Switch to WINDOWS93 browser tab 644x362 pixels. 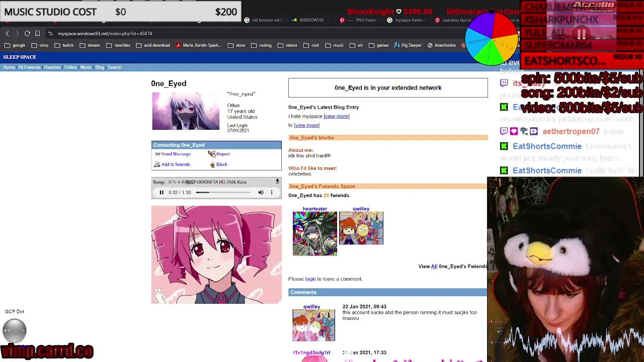coord(307,20)
